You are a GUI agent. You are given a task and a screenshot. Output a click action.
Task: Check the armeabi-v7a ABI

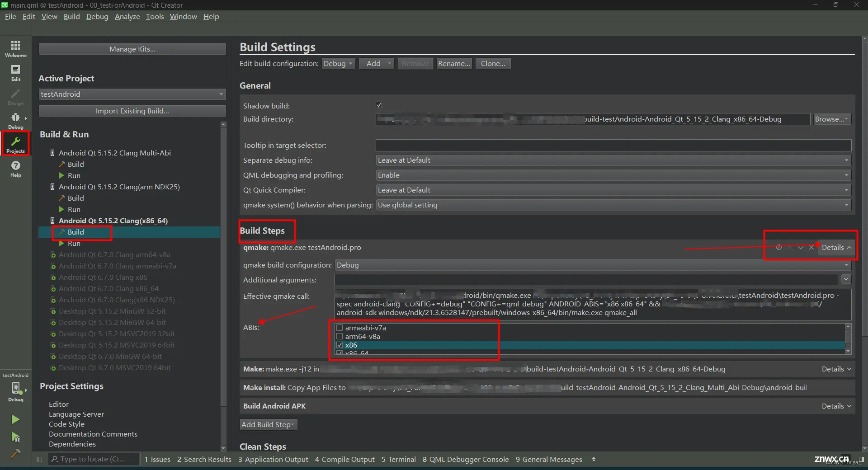[x=340, y=328]
